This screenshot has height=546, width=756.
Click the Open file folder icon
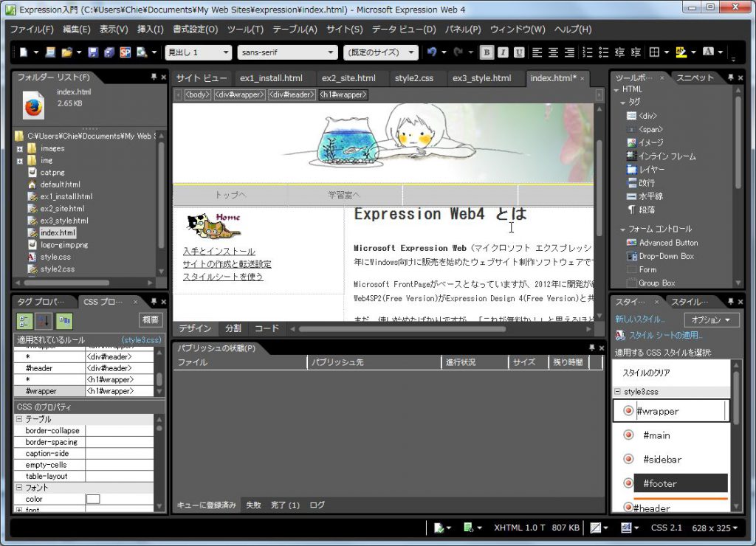point(66,52)
